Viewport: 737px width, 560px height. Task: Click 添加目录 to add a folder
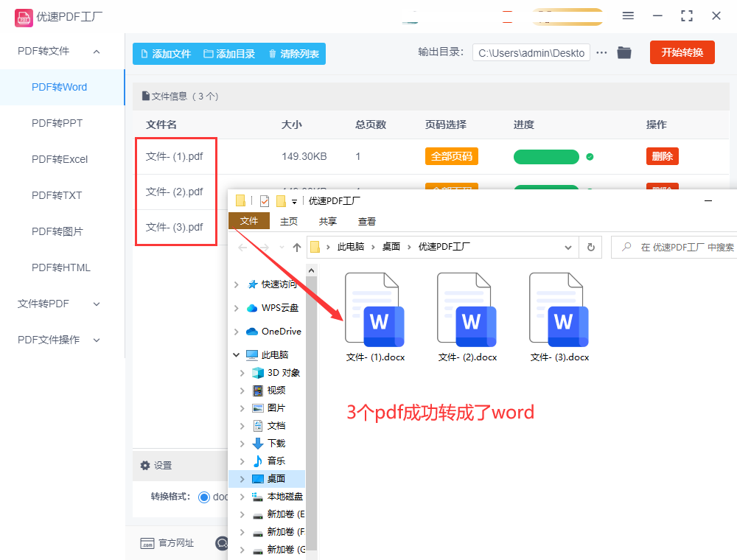tap(229, 54)
